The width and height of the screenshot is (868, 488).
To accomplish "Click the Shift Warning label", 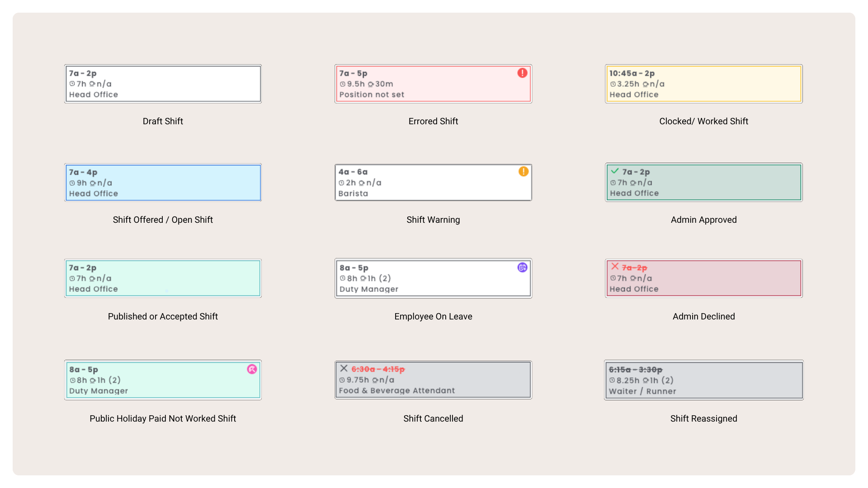I will (x=433, y=220).
